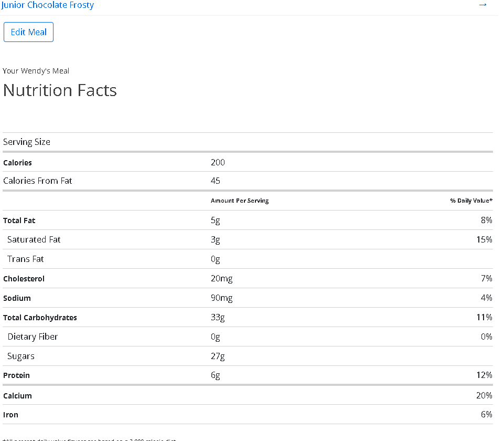504x441 pixels.
Task: Select the Nutrition Facts heading
Action: pos(60,90)
